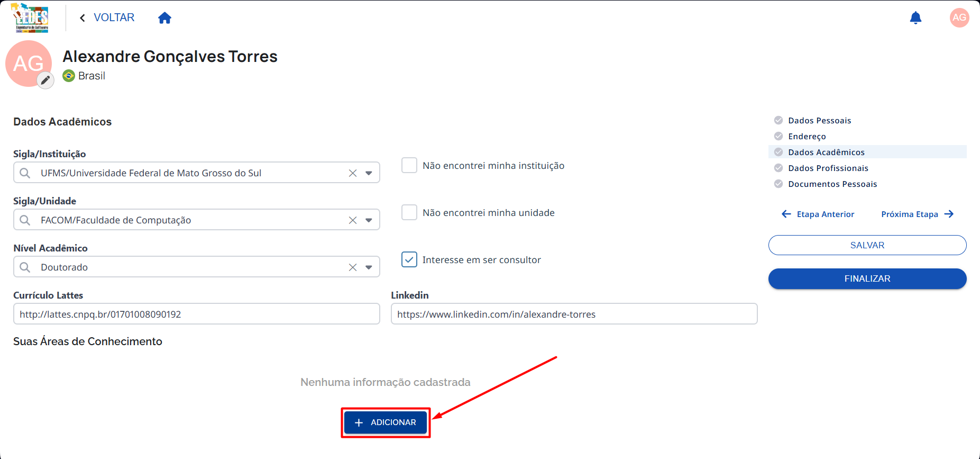
Task: Uncheck 'Interesse em ser consultor'
Action: point(409,259)
